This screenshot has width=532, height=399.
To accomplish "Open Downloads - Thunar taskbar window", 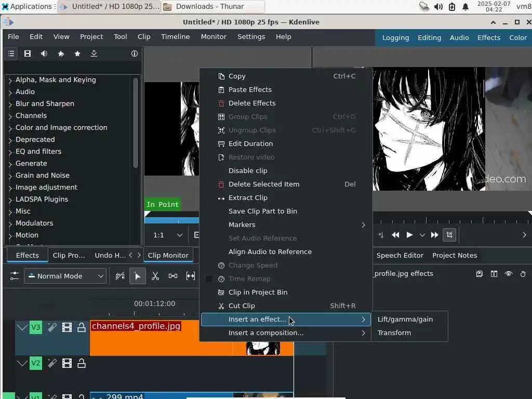I will coord(213,6).
